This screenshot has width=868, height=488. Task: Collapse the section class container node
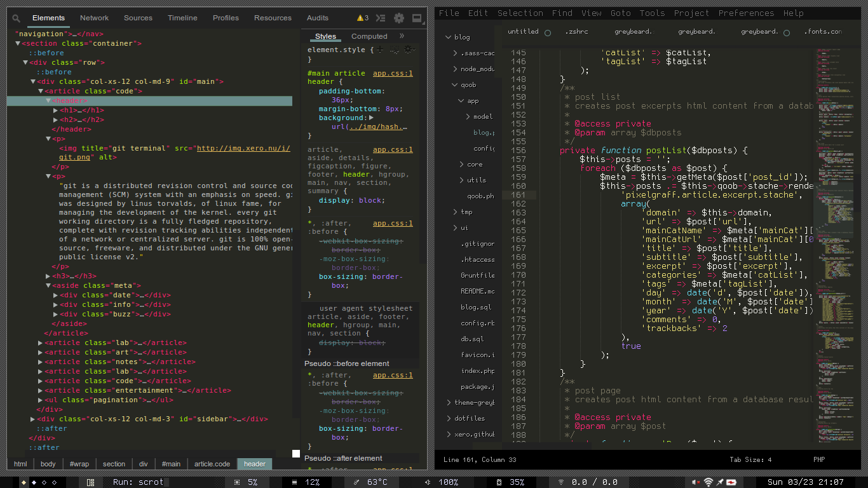pos(18,44)
